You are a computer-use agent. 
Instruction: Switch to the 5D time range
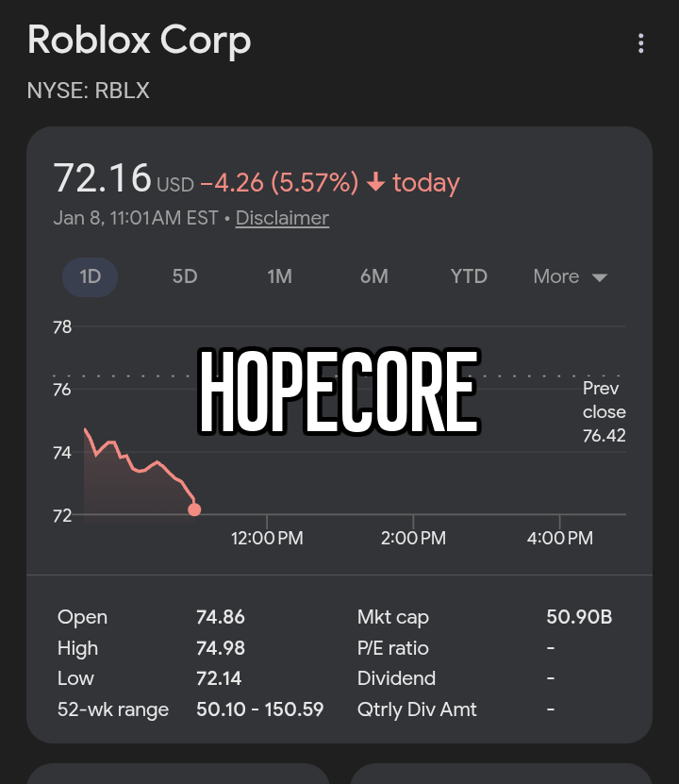click(x=185, y=276)
